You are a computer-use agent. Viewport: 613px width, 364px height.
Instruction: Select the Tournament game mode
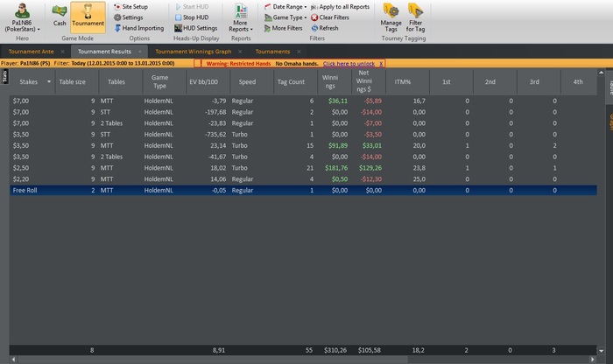click(x=88, y=17)
